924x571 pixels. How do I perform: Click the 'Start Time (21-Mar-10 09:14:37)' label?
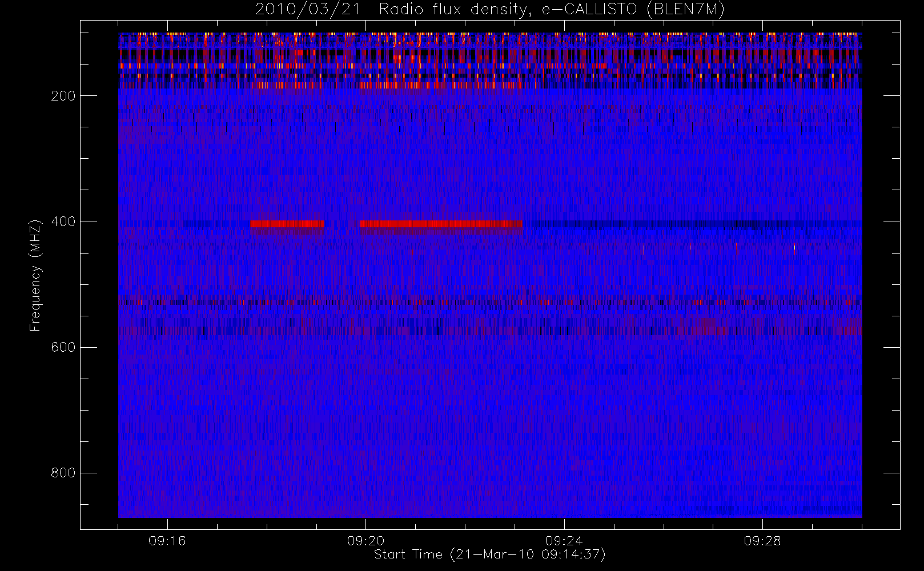point(489,554)
